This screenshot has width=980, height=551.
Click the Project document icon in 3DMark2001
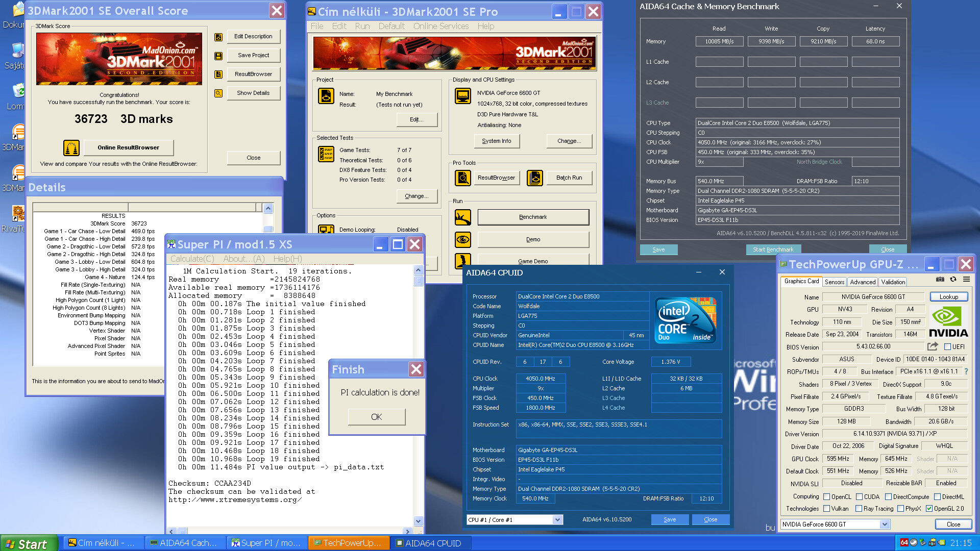pyautogui.click(x=326, y=96)
